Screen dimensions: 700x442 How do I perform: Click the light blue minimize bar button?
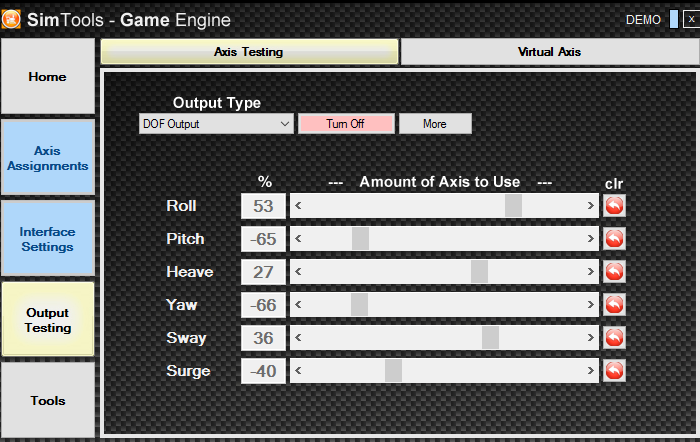point(674,19)
